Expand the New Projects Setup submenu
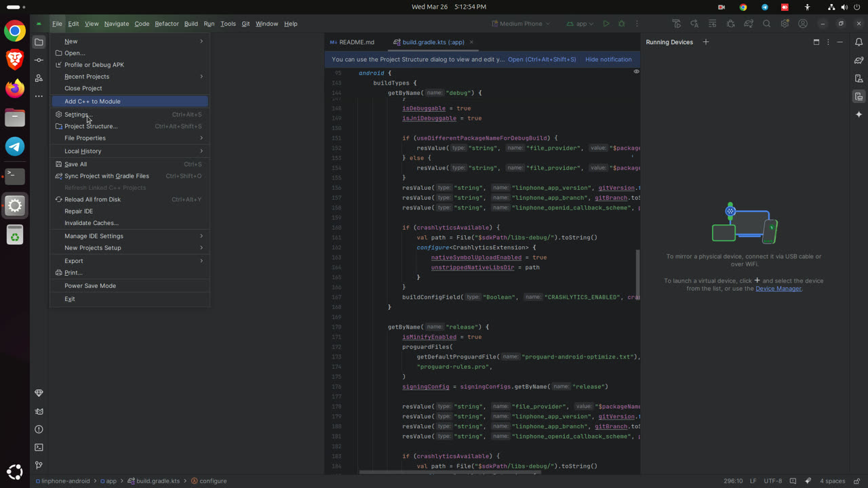The image size is (868, 488). (x=130, y=247)
